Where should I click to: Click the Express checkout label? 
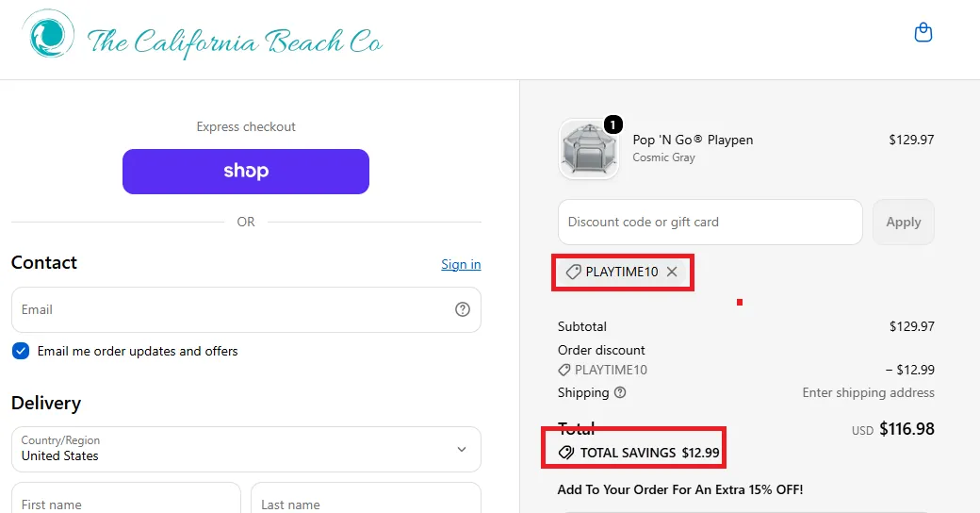pyautogui.click(x=246, y=127)
